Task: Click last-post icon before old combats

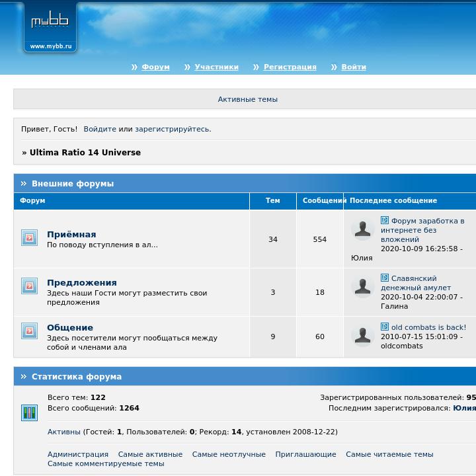Action: click(385, 327)
